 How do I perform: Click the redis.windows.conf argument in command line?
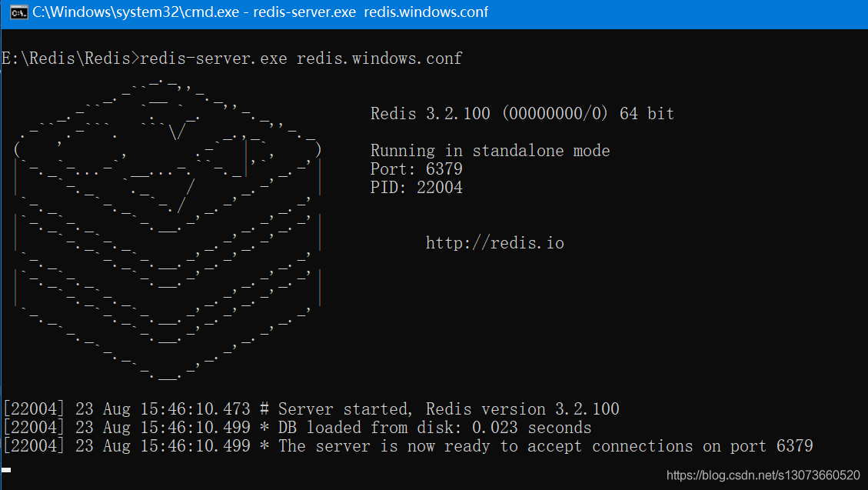point(379,58)
